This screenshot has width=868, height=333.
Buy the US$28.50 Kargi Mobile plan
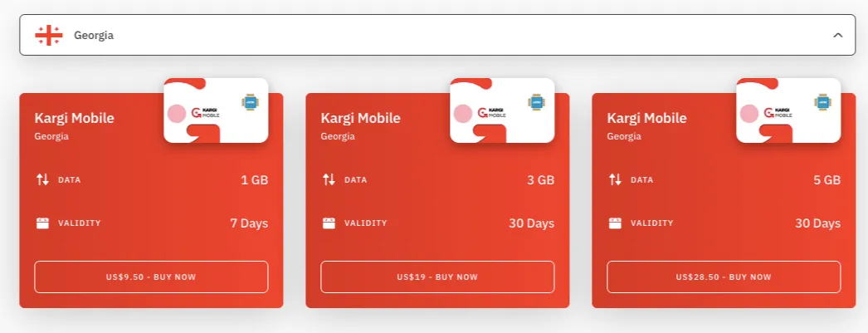(x=724, y=277)
